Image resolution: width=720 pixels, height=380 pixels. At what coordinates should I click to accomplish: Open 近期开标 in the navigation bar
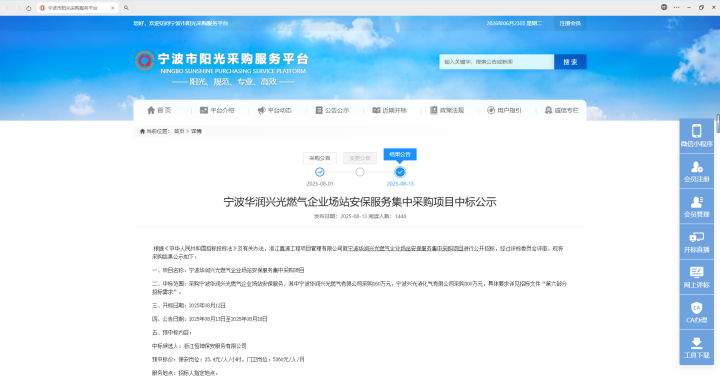389,110
